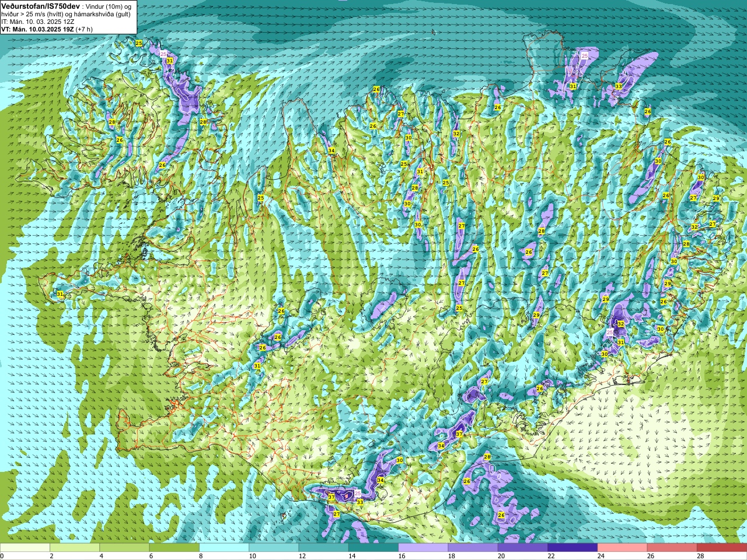Click the "VT: Mán. 10.03.2025 19Z" valid time
Viewport: 747px width, 560px height.
coord(37,29)
